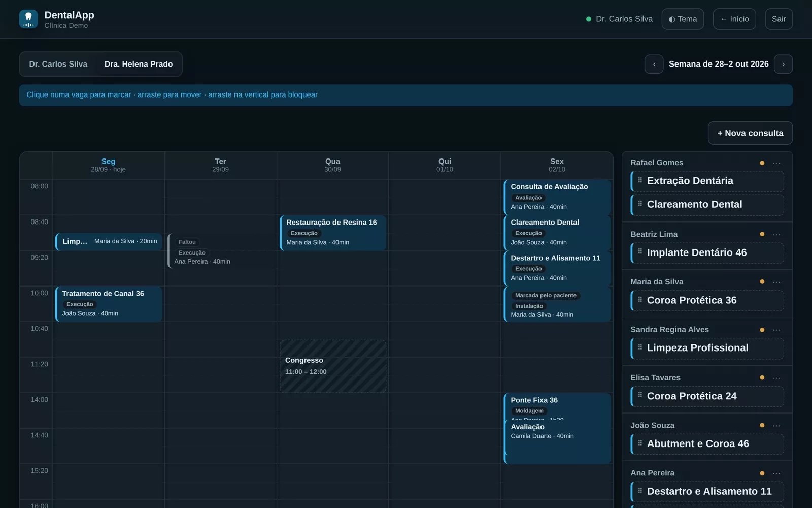Open the Ponte Fixa 36 appointment
The image size is (812, 508).
coord(557,406)
